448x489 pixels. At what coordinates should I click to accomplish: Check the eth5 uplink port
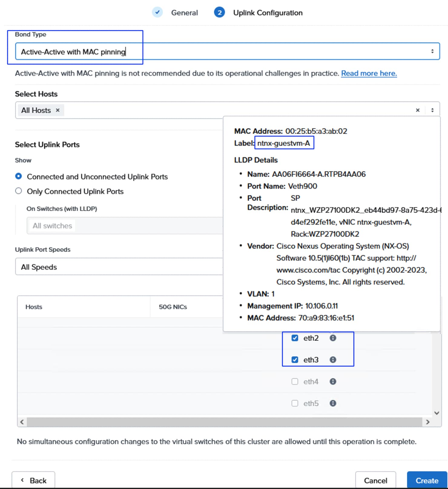[295, 403]
